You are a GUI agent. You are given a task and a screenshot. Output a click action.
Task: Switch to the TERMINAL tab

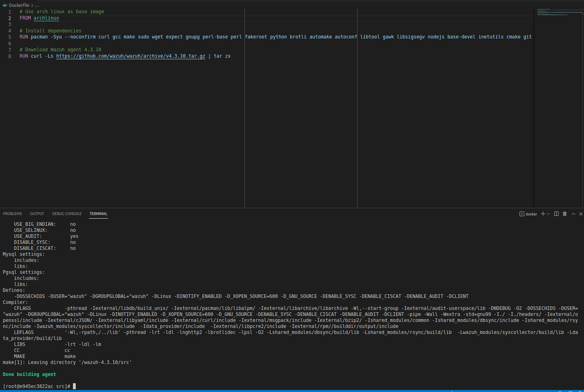click(98, 213)
